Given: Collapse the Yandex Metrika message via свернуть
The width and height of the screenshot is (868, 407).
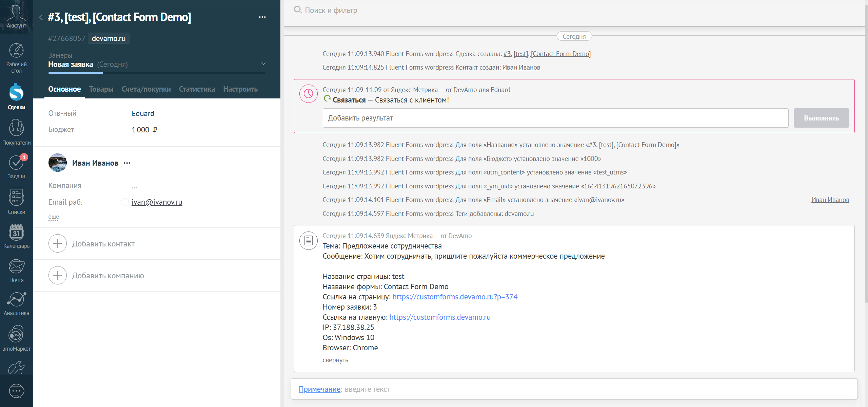Looking at the screenshot, I should pos(335,360).
